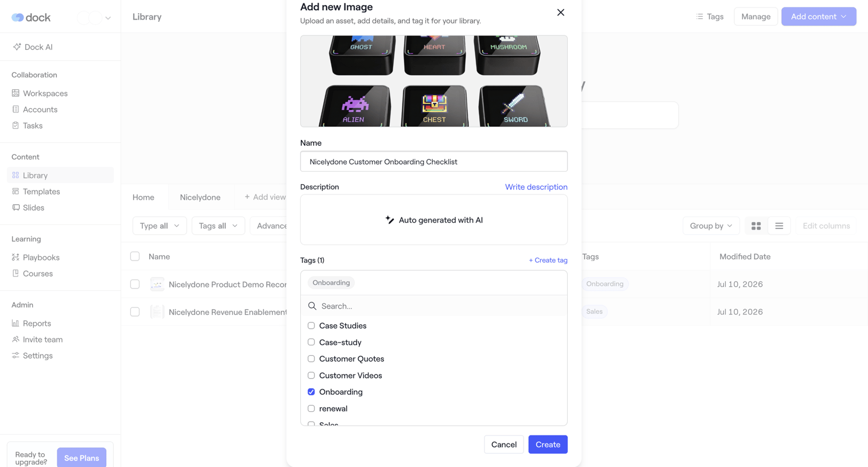Click the Courses book icon
This screenshot has width=868, height=467.
pos(15,273)
